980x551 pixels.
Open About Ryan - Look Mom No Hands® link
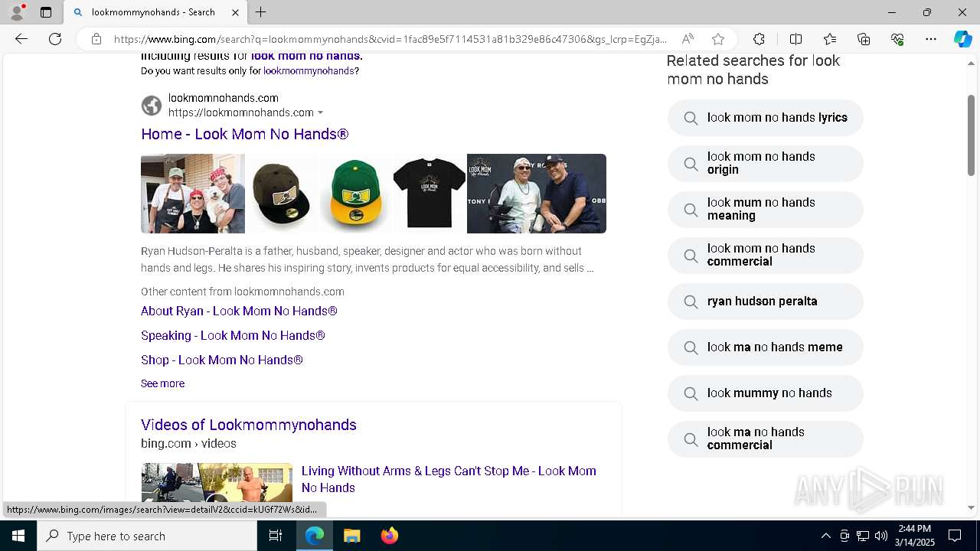[x=239, y=311]
